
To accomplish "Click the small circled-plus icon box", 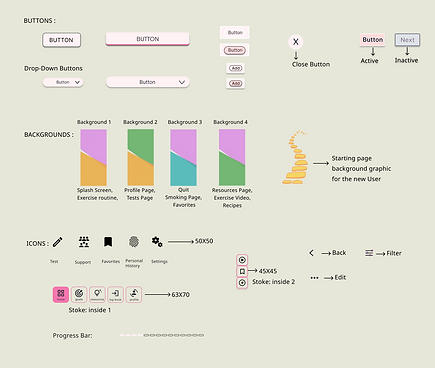I will click(x=242, y=283).
